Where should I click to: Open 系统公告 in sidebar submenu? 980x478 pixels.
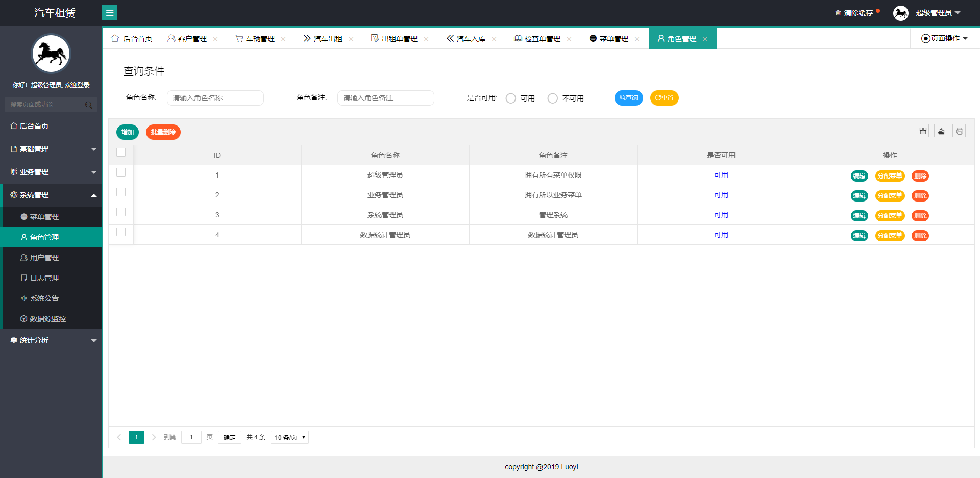click(x=51, y=298)
